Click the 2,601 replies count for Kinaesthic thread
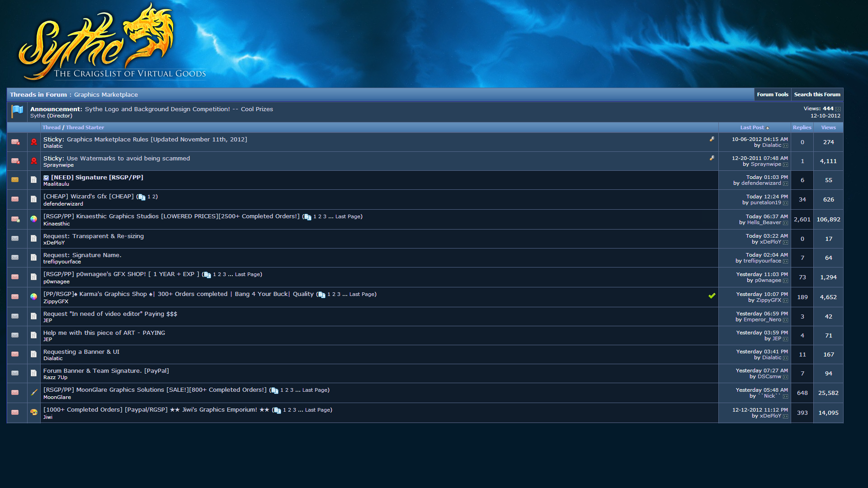 802,219
